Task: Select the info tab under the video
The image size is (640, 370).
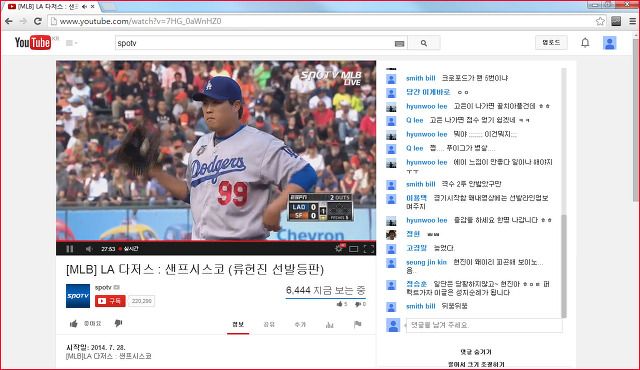Action: pos(238,324)
